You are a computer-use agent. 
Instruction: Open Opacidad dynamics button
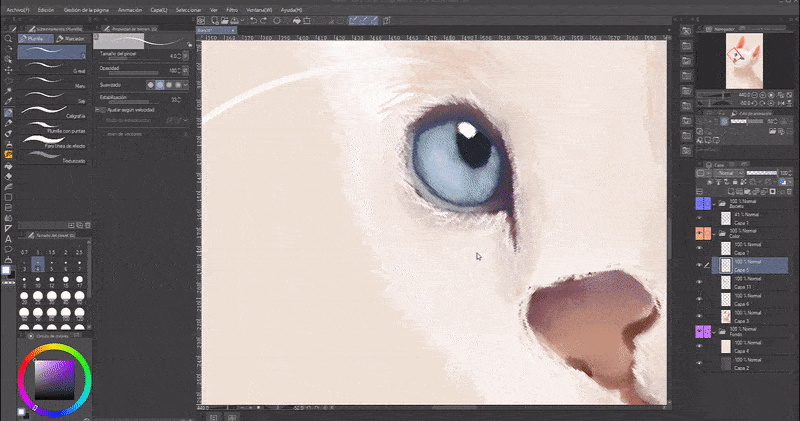(x=186, y=70)
